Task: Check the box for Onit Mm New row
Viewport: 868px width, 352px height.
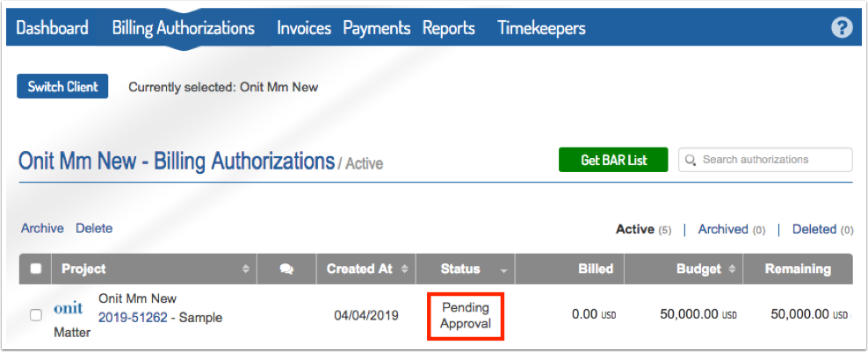Action: (35, 315)
